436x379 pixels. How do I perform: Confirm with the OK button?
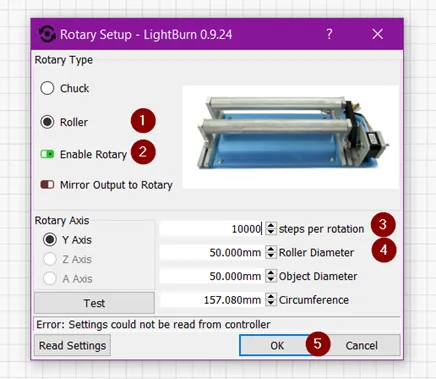click(277, 345)
